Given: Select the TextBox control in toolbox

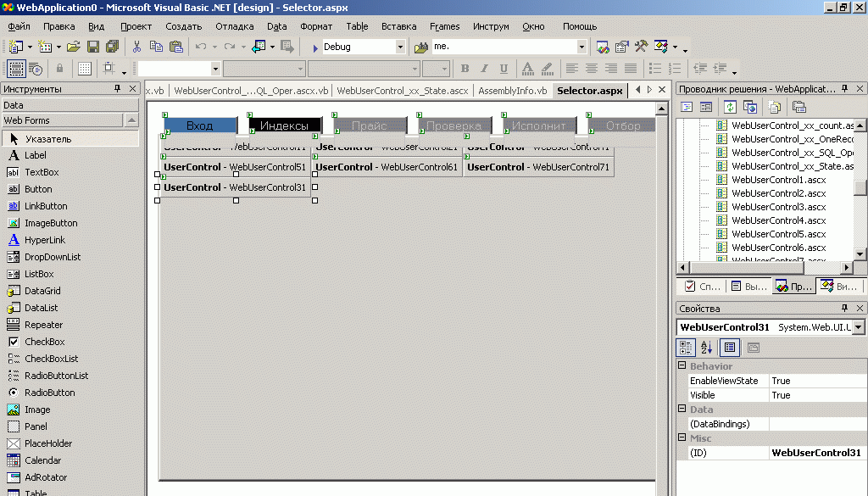Looking at the screenshot, I should tap(42, 172).
